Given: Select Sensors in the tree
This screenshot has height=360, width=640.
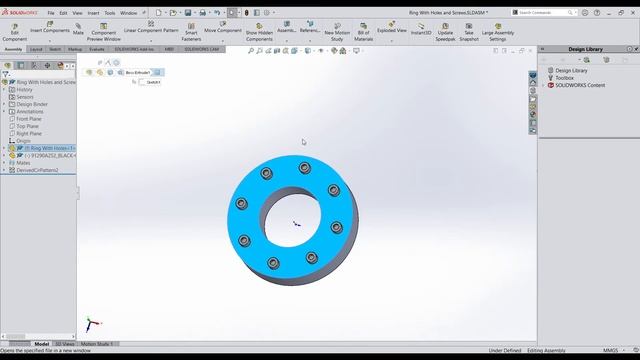Looking at the screenshot, I should pyautogui.click(x=24, y=97).
